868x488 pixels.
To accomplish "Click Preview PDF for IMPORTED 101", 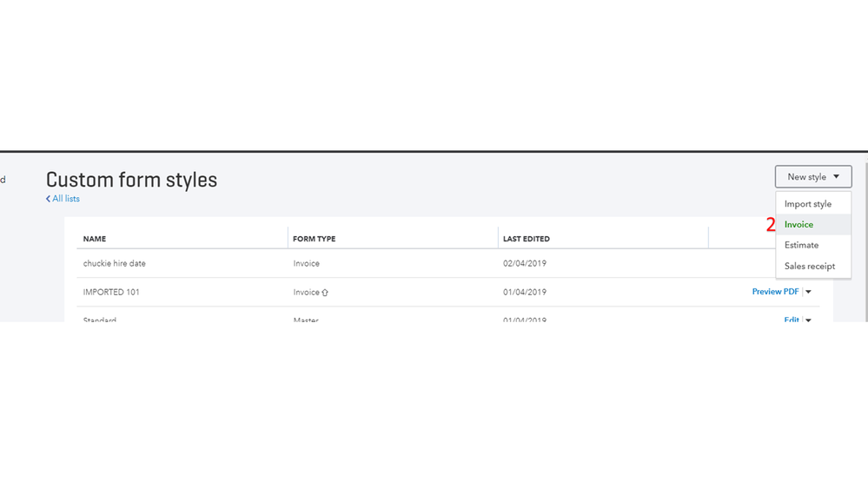I will click(775, 292).
